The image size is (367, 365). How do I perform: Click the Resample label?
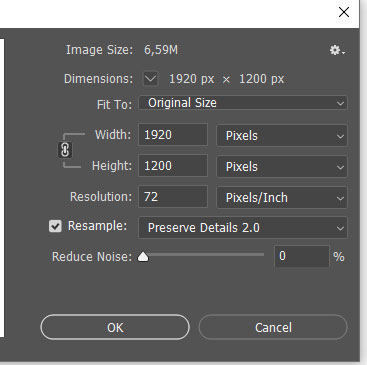pos(97,226)
